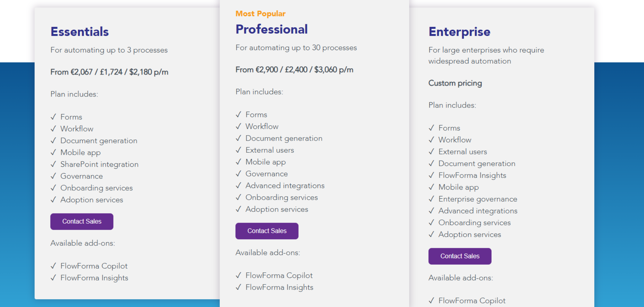Click the Mobile app checkmark in Professional plan
This screenshot has height=307, width=644.
click(x=239, y=162)
